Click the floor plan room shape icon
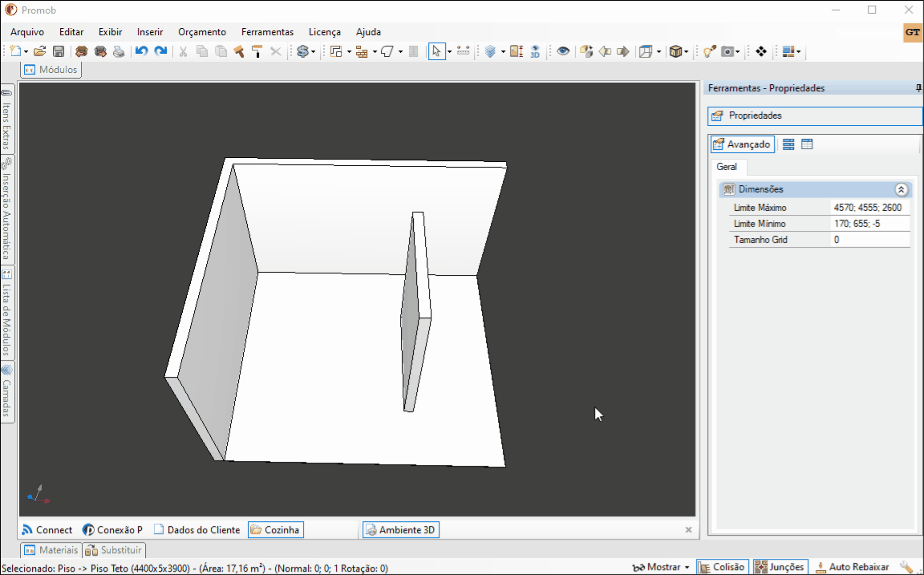This screenshot has width=924, height=575. (337, 51)
